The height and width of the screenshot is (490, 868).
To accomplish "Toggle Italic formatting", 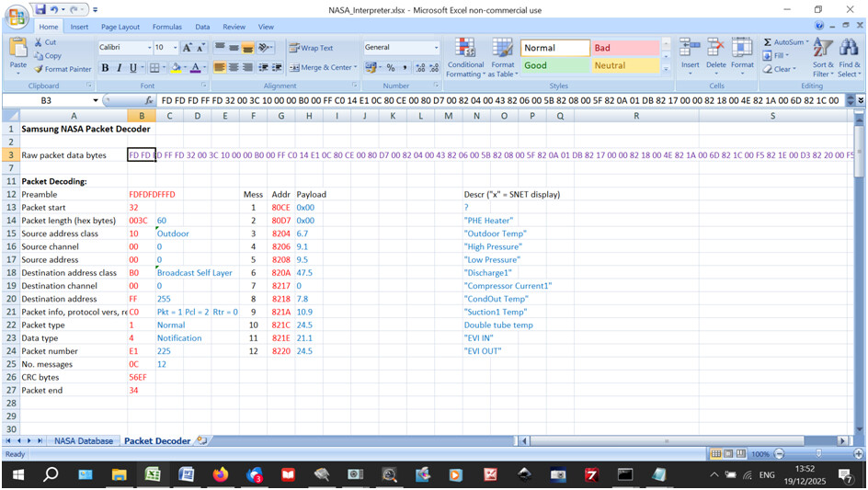I will point(119,68).
